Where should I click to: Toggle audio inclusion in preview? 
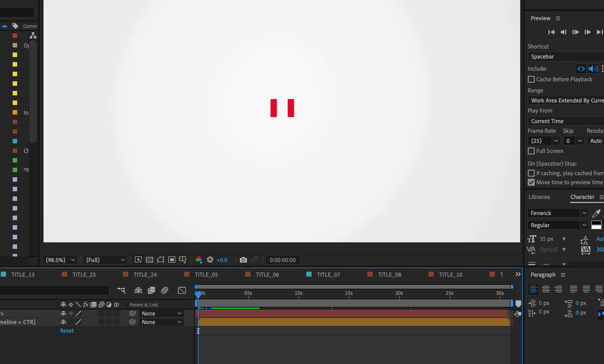(593, 69)
